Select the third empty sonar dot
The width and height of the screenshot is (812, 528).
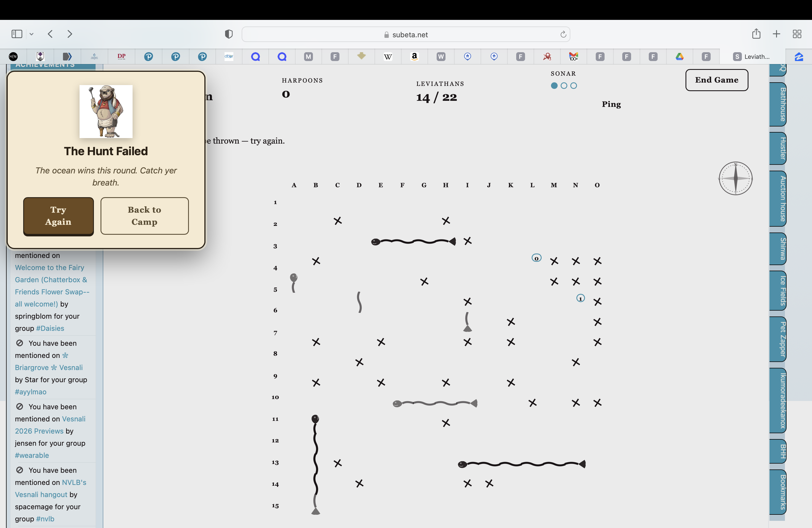click(574, 86)
